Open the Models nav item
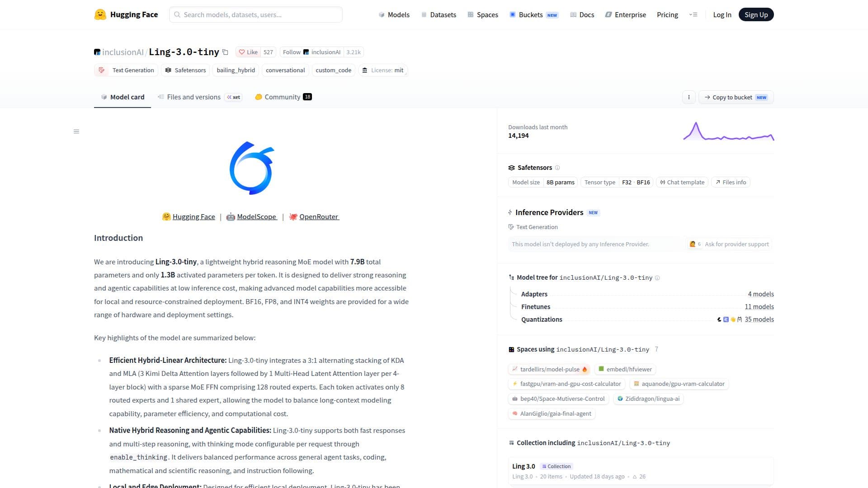 (394, 14)
